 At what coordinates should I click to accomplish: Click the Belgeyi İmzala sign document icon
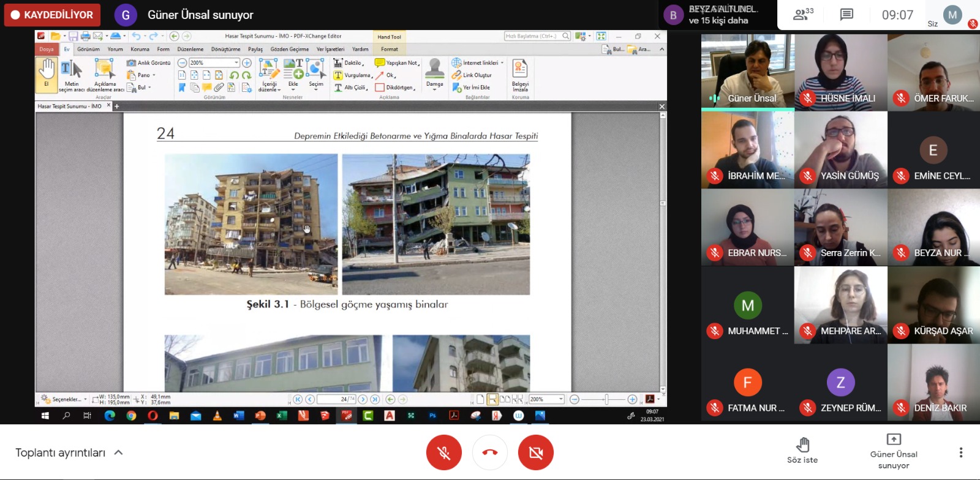point(520,75)
